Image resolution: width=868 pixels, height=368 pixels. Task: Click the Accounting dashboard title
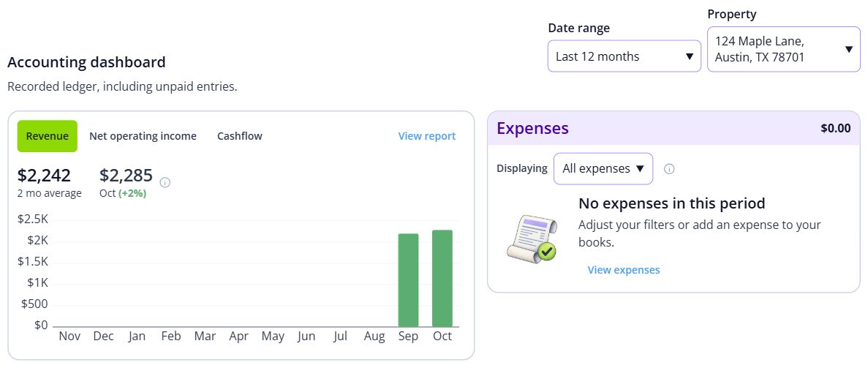[x=86, y=61]
